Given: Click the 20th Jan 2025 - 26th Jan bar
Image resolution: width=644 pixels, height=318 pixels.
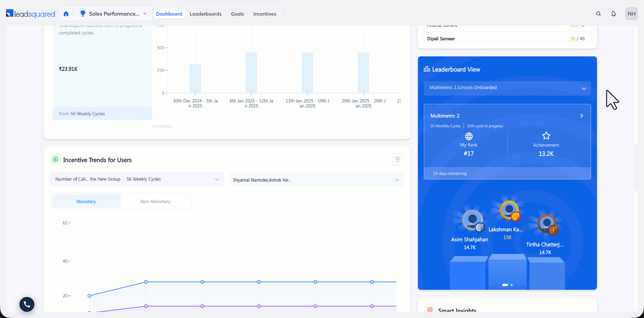Looking at the screenshot, I should [x=364, y=73].
